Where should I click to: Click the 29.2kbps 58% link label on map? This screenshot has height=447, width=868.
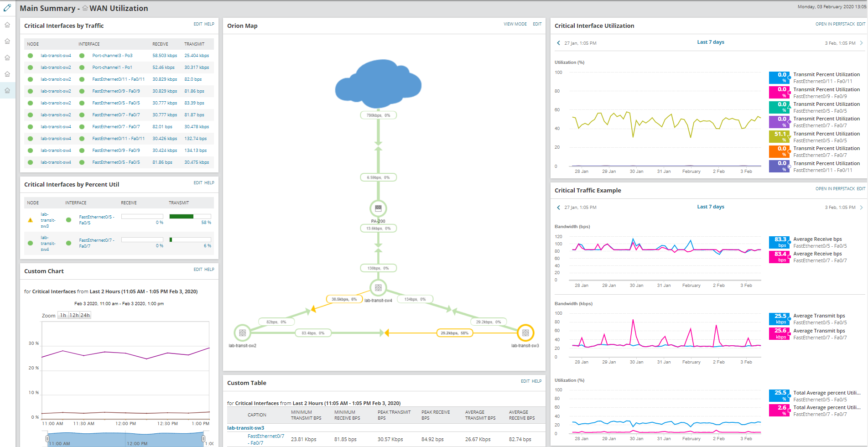click(x=454, y=333)
